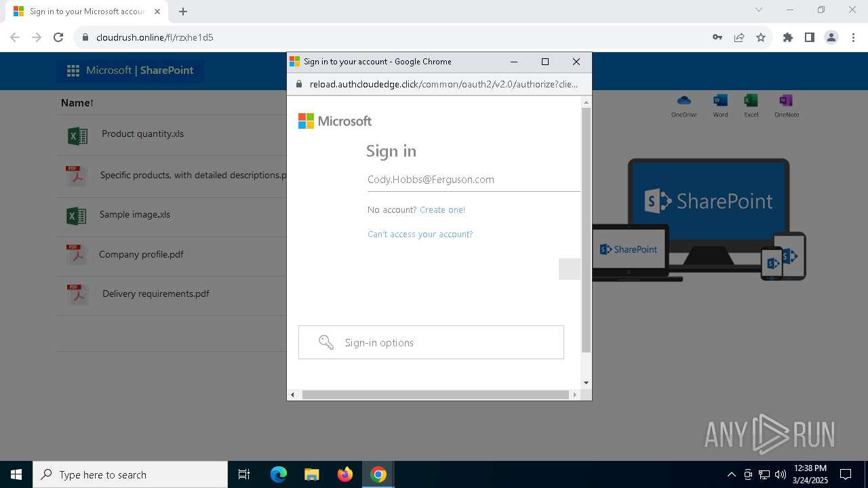The image size is (868, 488).
Task: Open saved passwords key icon in toolbar
Action: (x=717, y=37)
